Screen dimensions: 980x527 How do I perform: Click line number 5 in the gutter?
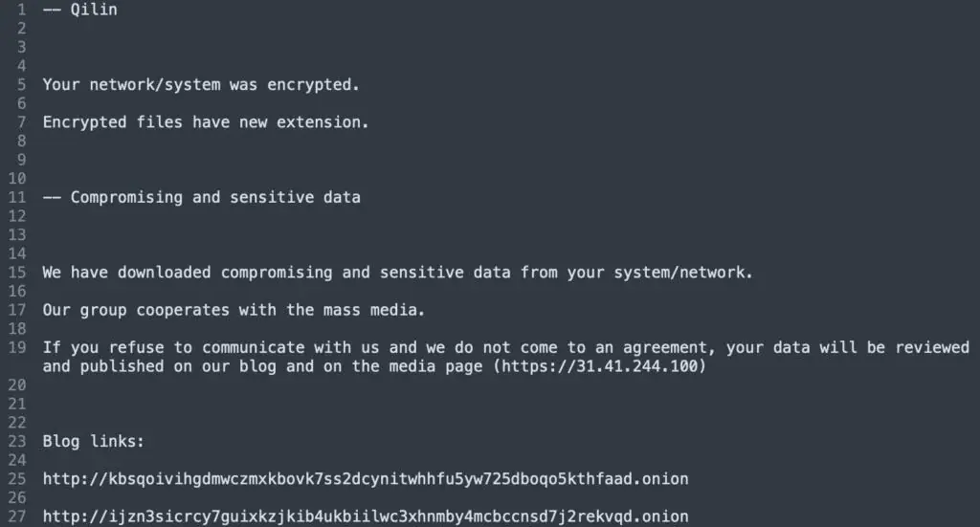(x=21, y=84)
